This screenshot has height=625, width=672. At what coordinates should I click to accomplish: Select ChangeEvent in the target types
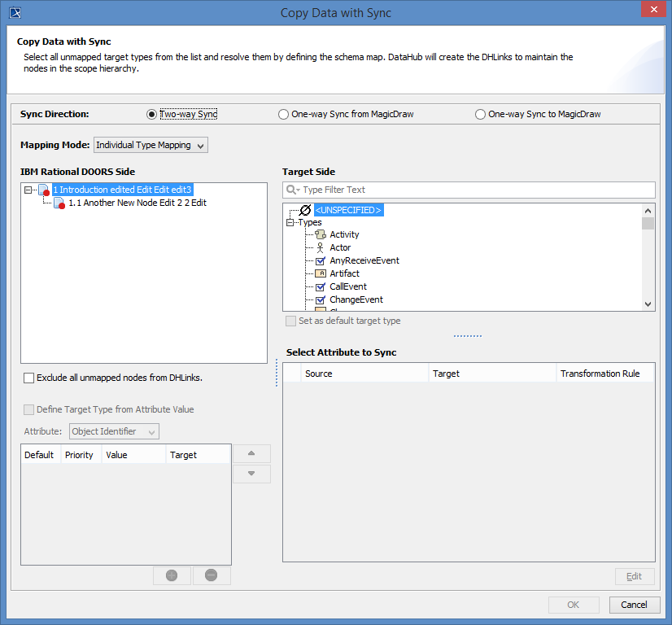tap(356, 299)
